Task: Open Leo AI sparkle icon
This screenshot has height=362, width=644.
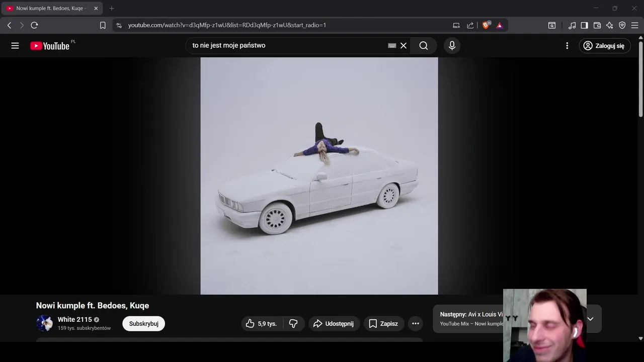Action: click(610, 25)
